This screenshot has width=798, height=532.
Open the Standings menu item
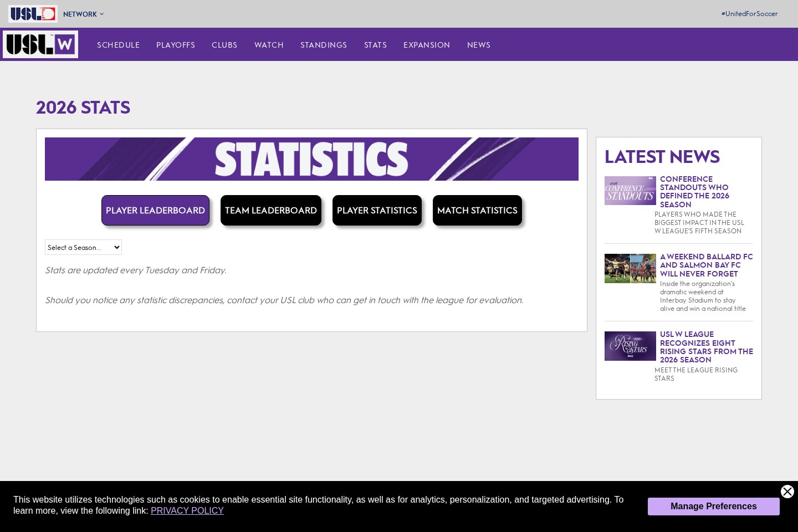click(x=324, y=45)
